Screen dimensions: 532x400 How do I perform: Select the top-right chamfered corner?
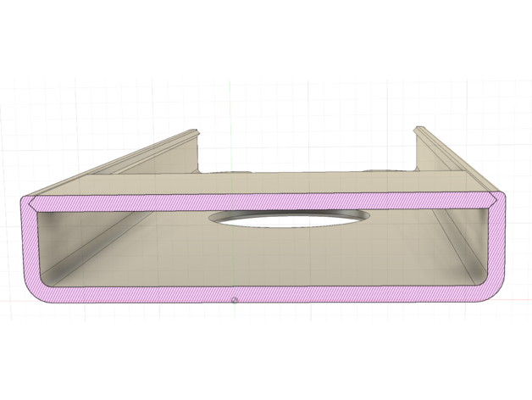496,202
